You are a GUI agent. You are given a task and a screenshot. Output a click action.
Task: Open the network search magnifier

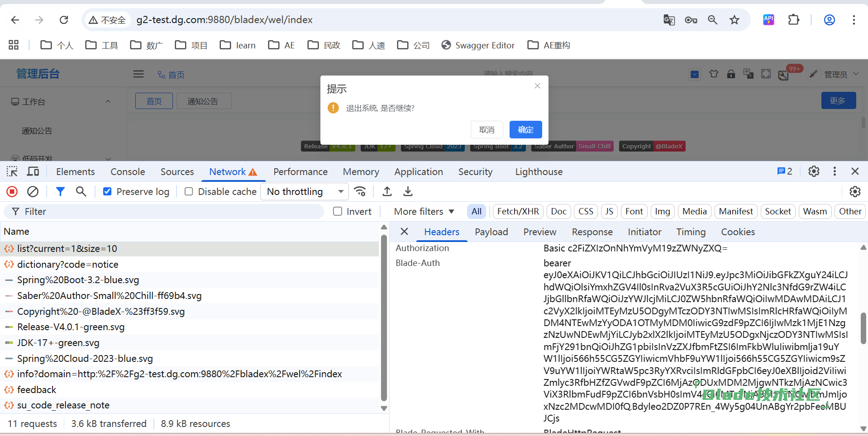[x=81, y=192]
